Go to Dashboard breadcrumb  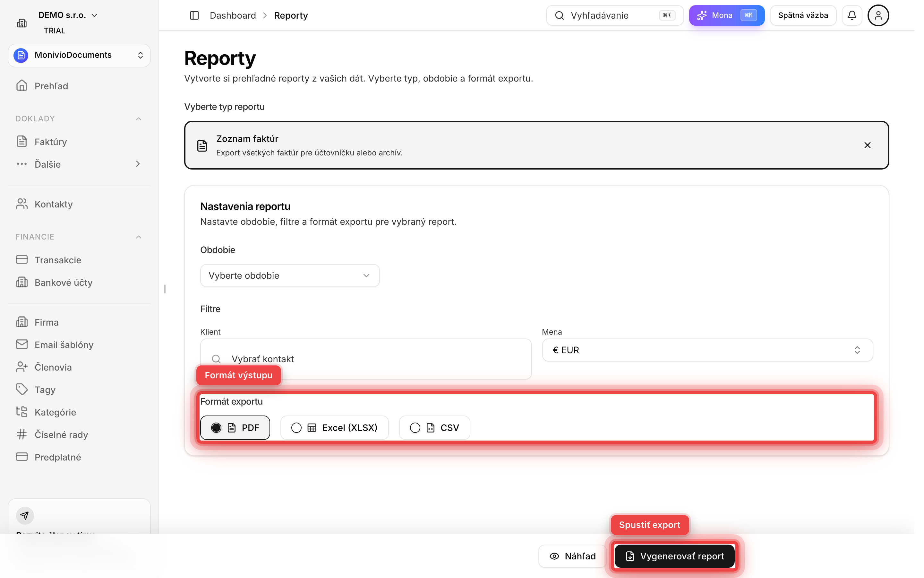tap(233, 15)
